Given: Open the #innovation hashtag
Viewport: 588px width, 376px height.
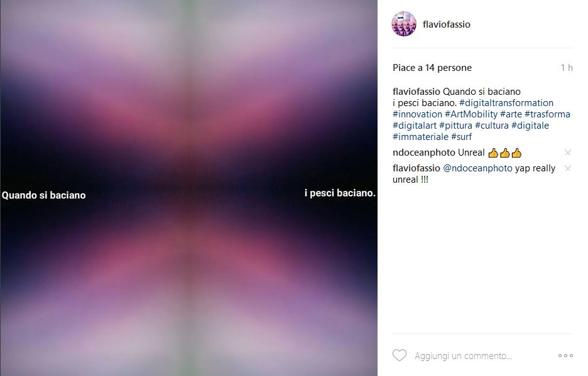Looking at the screenshot, I should point(417,114).
